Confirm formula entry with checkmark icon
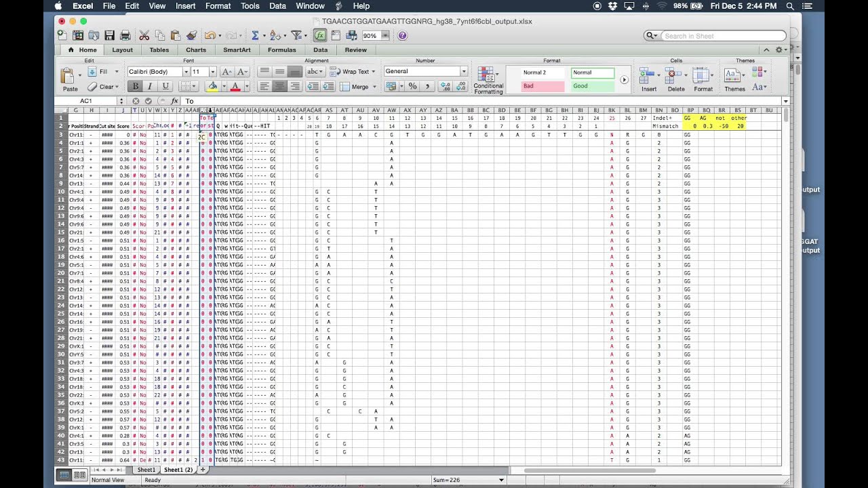 coord(148,101)
